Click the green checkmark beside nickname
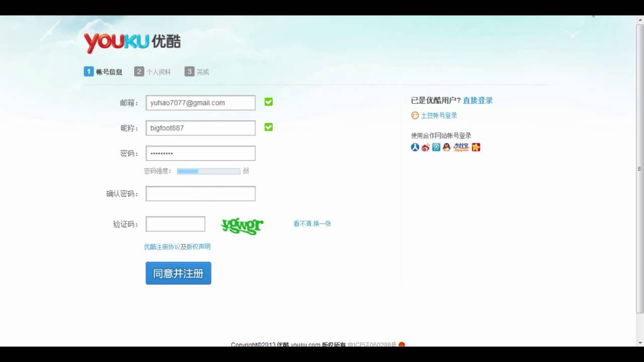 point(269,127)
